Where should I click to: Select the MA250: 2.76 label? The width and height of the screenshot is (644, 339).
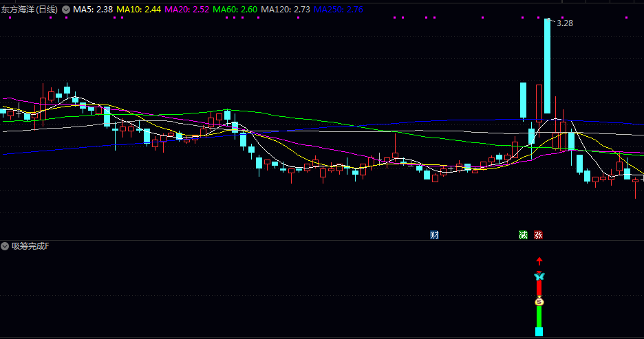(339, 10)
